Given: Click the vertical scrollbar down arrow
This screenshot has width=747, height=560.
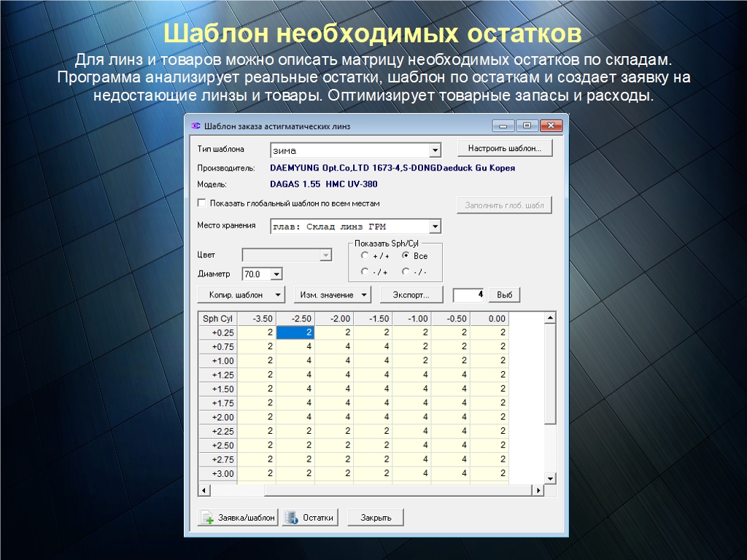Looking at the screenshot, I should (x=551, y=477).
